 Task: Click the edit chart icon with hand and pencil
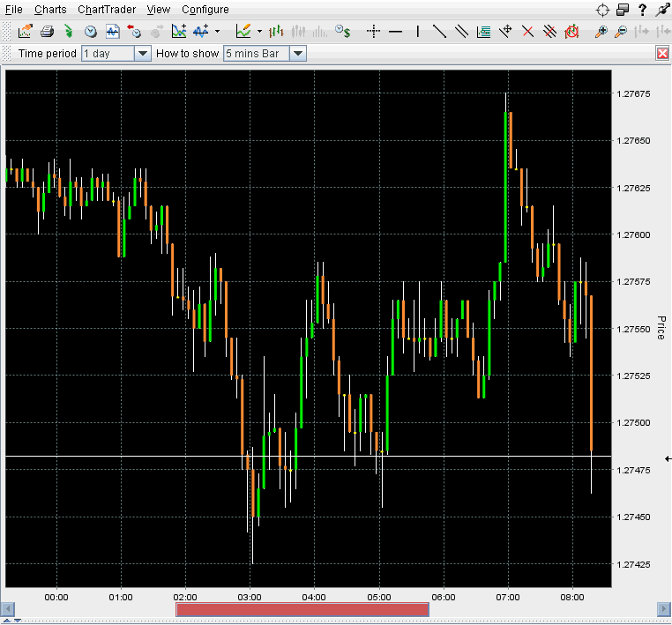tap(26, 31)
